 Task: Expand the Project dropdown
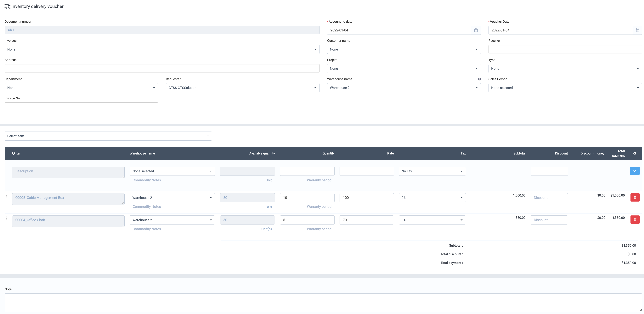404,69
